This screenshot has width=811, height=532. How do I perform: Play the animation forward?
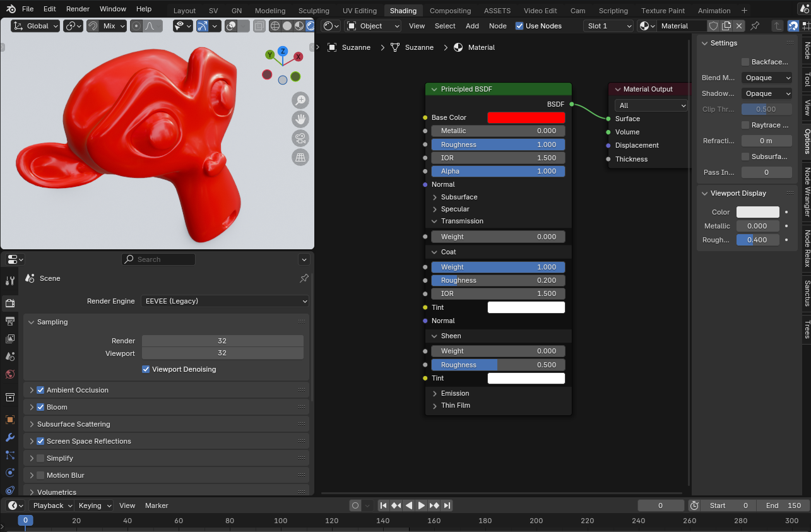(x=422, y=505)
